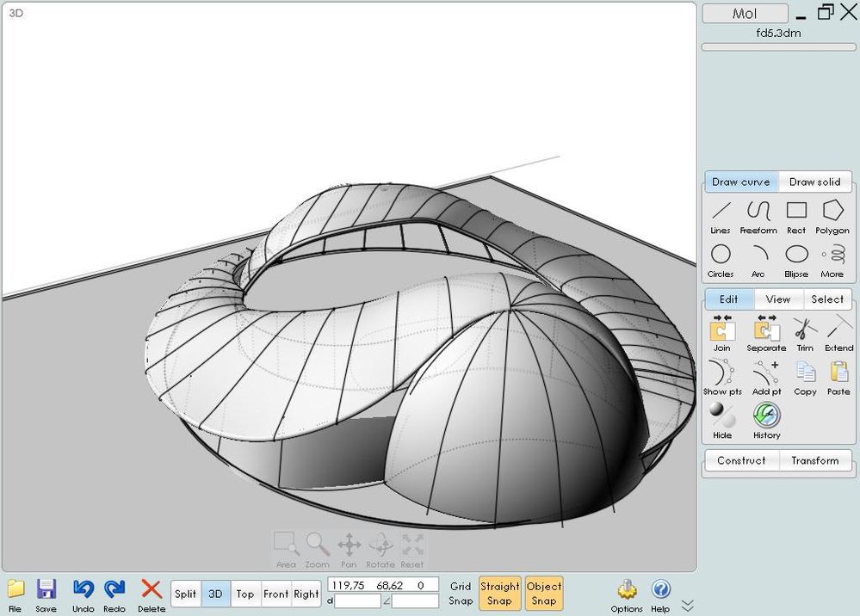Expand the More curves options
This screenshot has height=616, width=860.
832,255
